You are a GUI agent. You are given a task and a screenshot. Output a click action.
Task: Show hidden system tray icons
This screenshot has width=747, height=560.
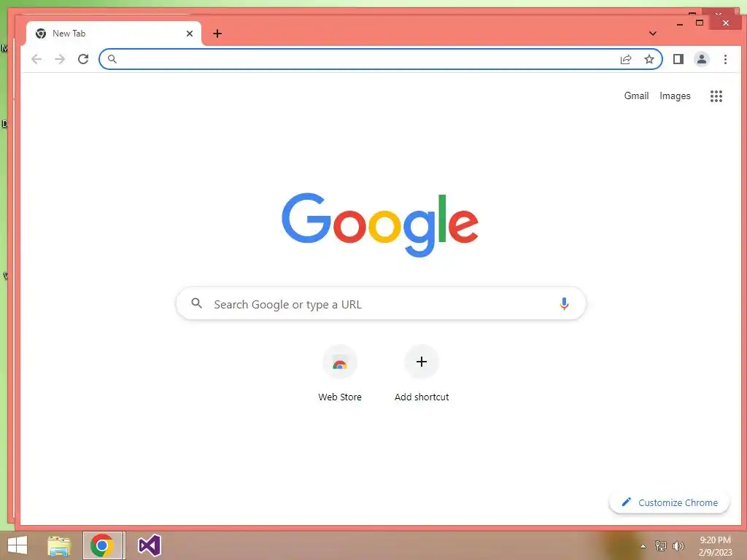(x=643, y=546)
